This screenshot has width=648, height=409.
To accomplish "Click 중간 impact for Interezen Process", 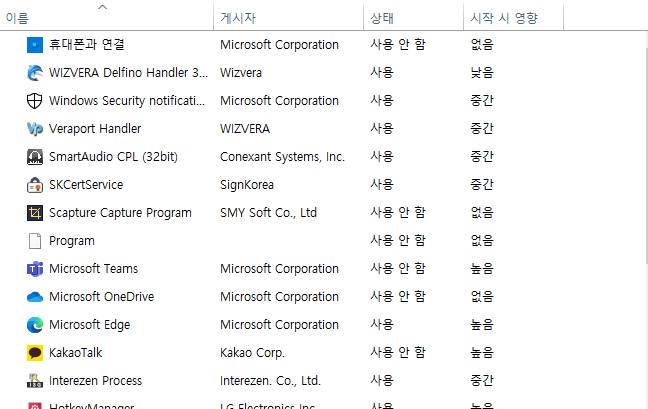I will click(482, 381).
